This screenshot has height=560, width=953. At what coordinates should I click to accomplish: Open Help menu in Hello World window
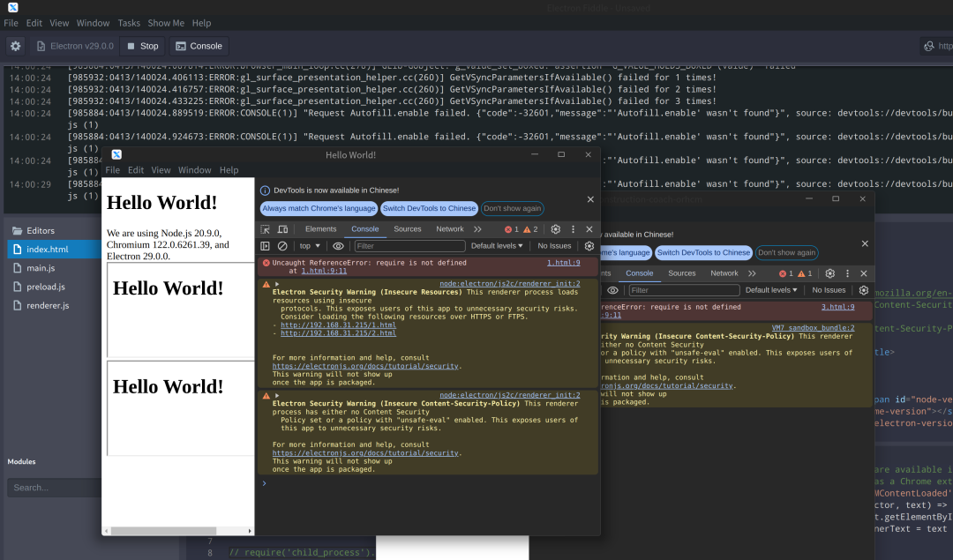click(x=229, y=170)
